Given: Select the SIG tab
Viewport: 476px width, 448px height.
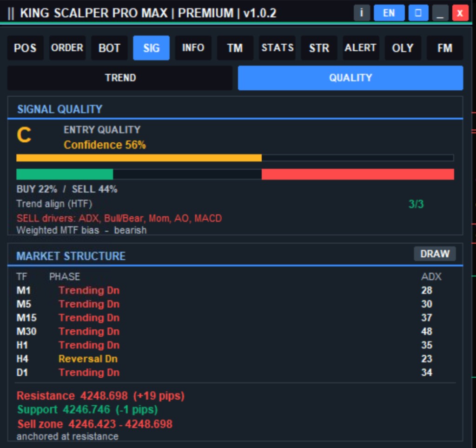Looking at the screenshot, I should 151,48.
